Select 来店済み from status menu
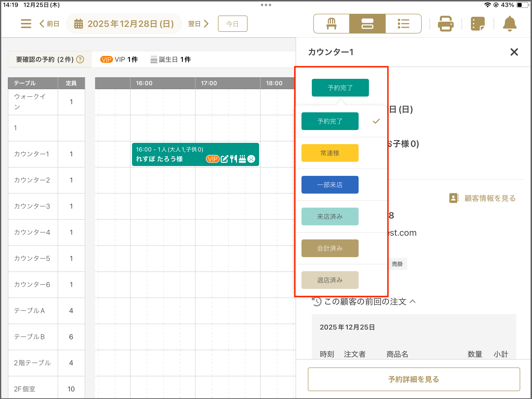532x399 pixels. click(x=330, y=216)
